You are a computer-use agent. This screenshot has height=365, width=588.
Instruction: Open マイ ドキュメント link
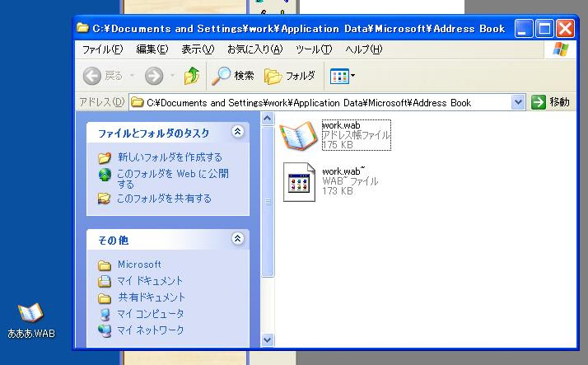(150, 281)
